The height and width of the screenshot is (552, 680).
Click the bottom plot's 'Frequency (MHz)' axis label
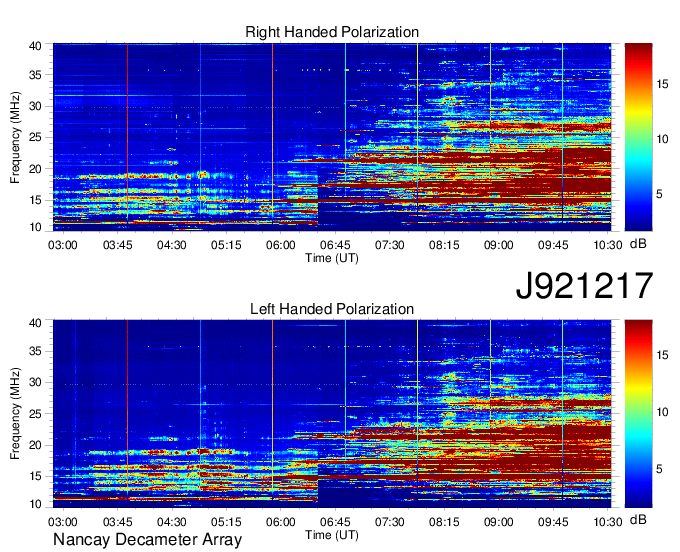tap(15, 414)
